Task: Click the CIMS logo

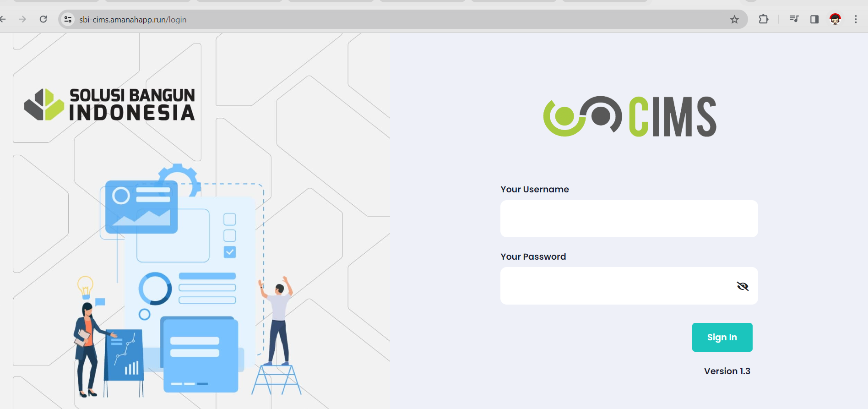Action: point(630,116)
